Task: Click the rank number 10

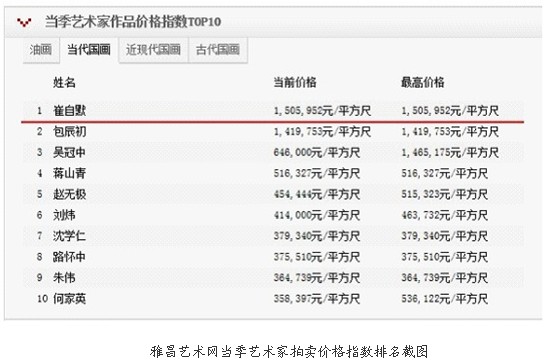Action: click(x=42, y=299)
